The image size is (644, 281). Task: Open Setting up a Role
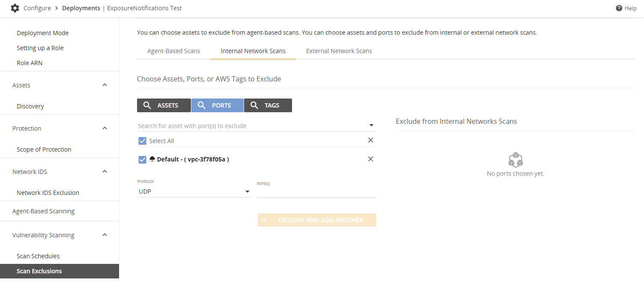pos(40,48)
